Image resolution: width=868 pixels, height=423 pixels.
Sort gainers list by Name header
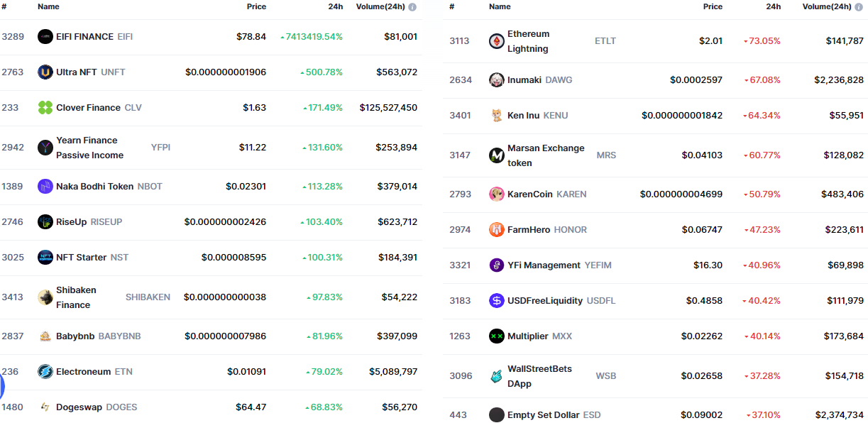(48, 6)
